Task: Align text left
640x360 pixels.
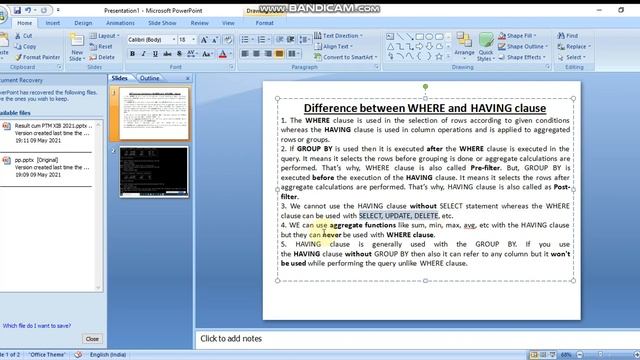Action: 245,53
